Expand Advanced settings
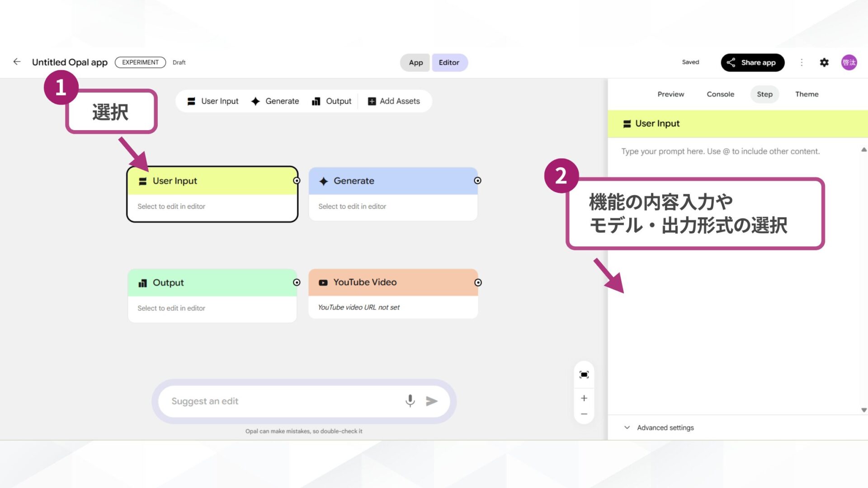The width and height of the screenshot is (868, 488). click(x=665, y=427)
